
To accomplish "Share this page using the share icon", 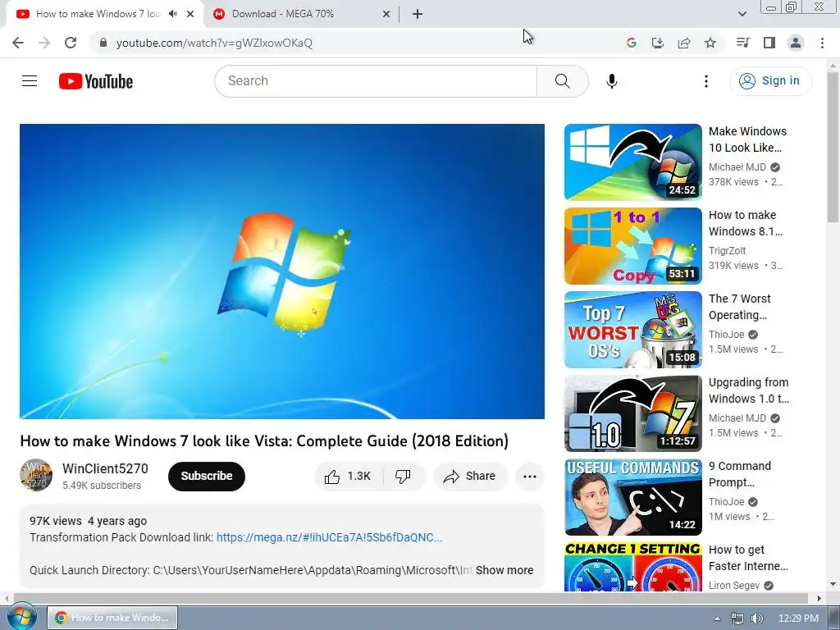I will (684, 43).
